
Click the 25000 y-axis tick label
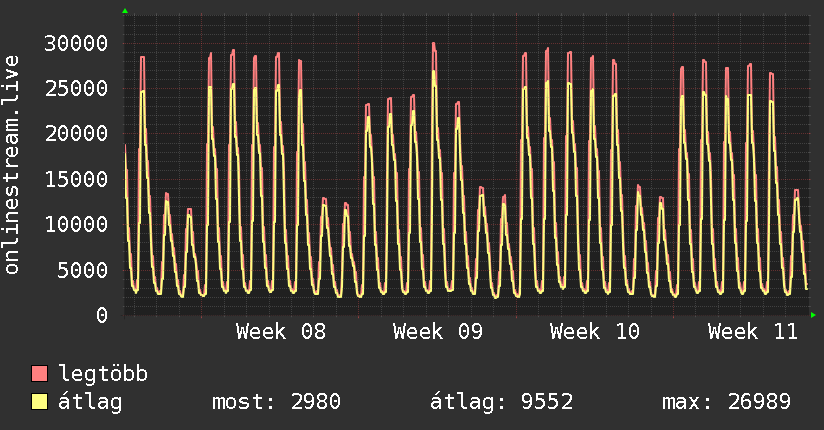[76, 88]
